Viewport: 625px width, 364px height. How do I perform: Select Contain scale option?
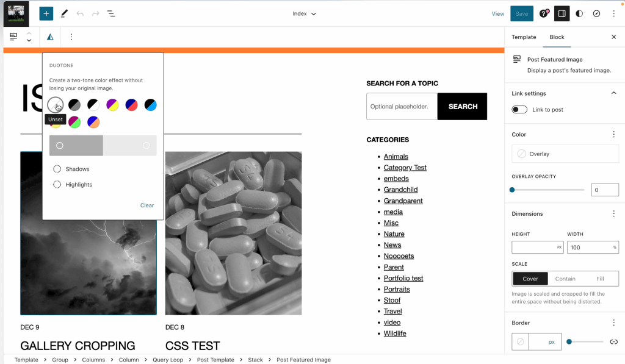pos(565,279)
